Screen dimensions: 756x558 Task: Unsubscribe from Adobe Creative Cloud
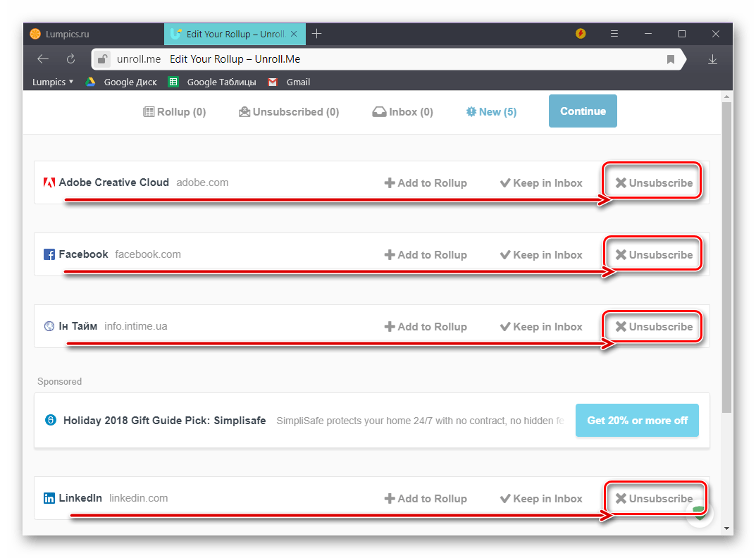click(x=653, y=183)
